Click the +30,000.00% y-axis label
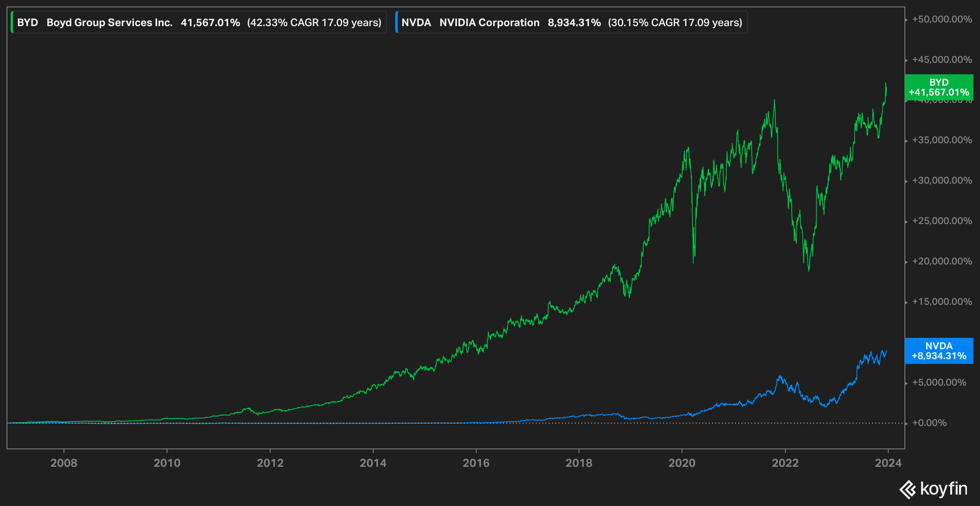This screenshot has width=980, height=506. (942, 180)
